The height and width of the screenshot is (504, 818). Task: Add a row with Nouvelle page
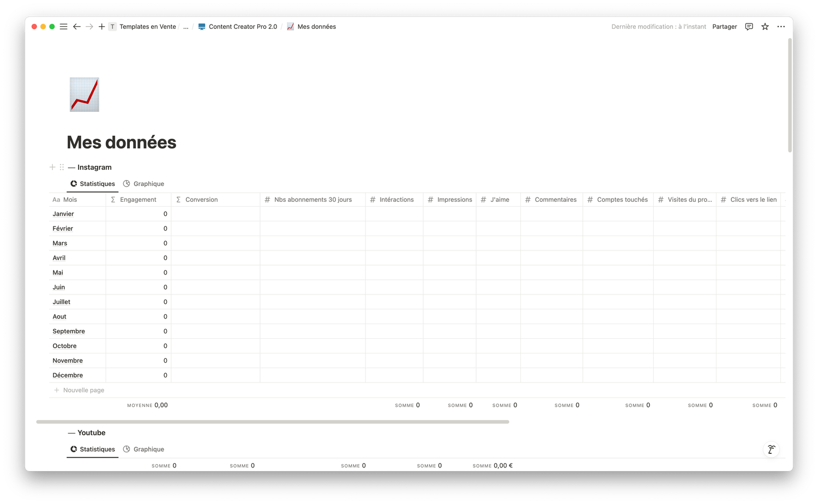79,390
